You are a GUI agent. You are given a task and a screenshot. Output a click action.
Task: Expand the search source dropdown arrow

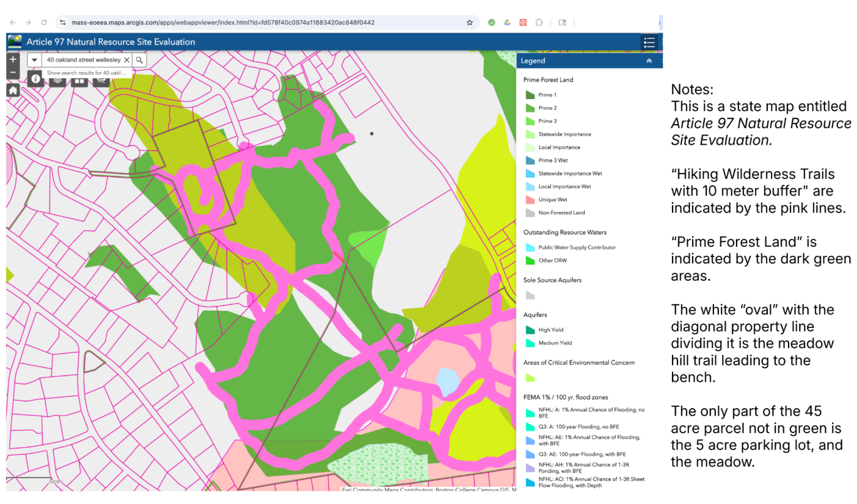tap(35, 60)
